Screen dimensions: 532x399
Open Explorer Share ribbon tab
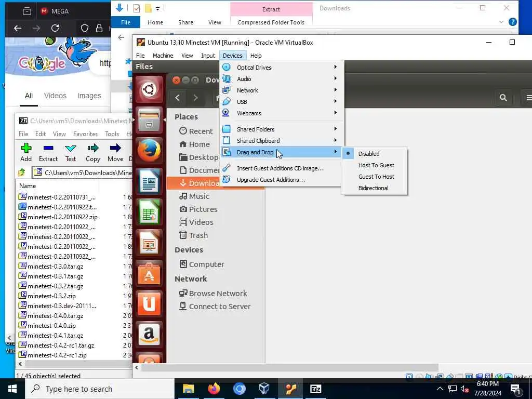tap(185, 22)
